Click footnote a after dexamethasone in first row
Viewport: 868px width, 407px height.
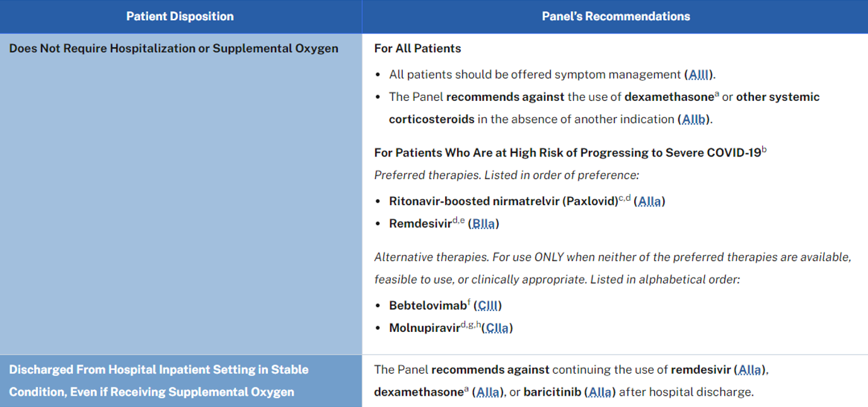pos(717,94)
